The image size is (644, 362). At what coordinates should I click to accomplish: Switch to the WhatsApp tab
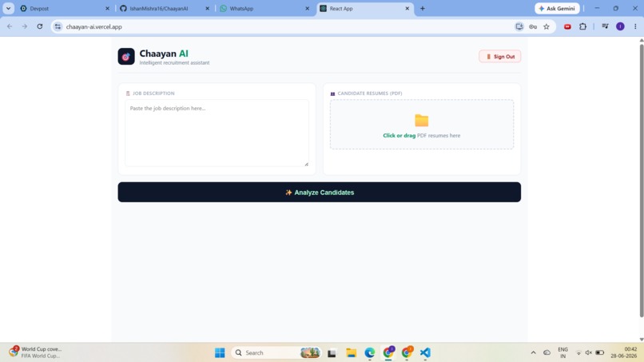(x=264, y=9)
